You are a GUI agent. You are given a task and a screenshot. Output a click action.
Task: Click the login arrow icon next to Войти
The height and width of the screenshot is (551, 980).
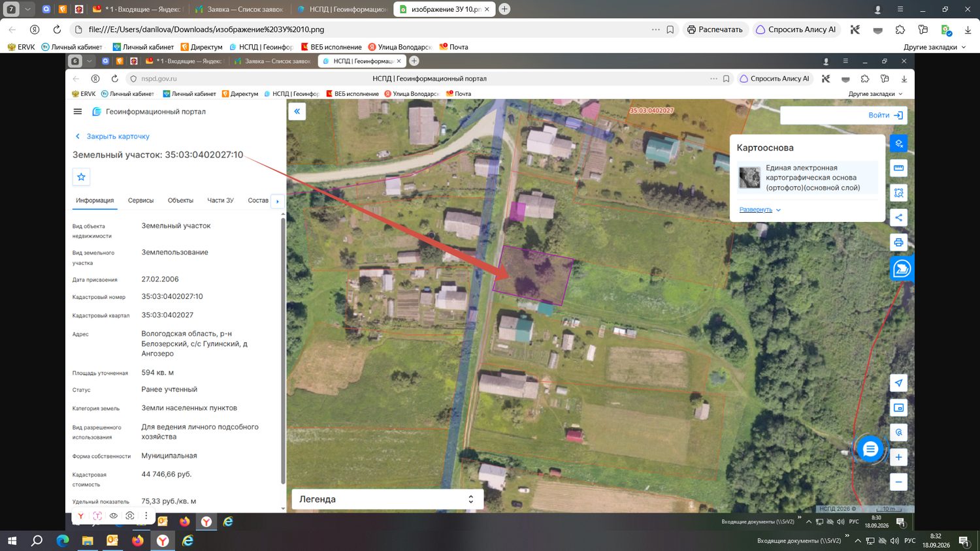click(898, 116)
